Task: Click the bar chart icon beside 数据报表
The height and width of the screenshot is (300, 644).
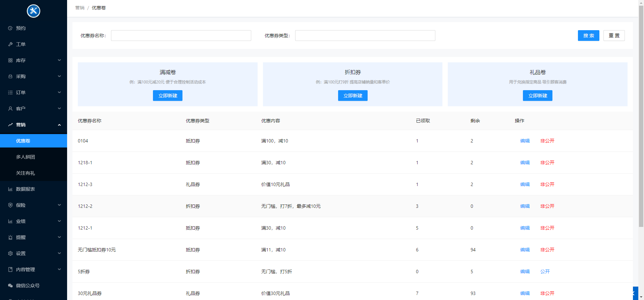Action: point(10,189)
